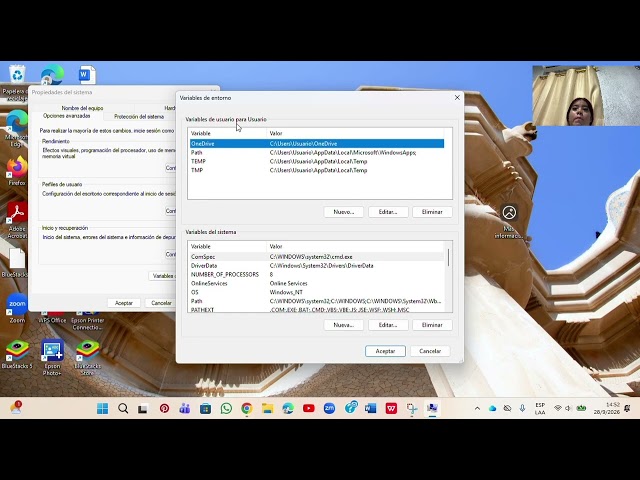This screenshot has width=640, height=480.
Task: Open the clock and date panel
Action: point(607,408)
